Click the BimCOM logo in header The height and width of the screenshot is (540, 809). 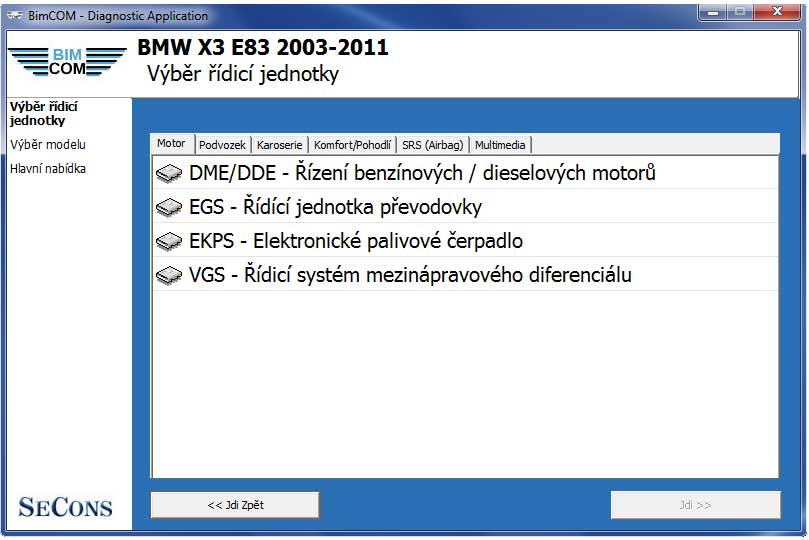[68, 62]
